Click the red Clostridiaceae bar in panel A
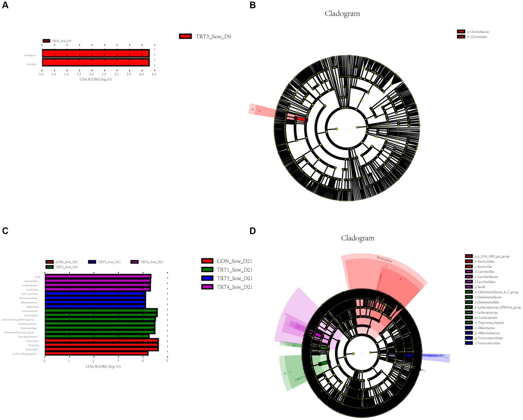 coord(96,53)
